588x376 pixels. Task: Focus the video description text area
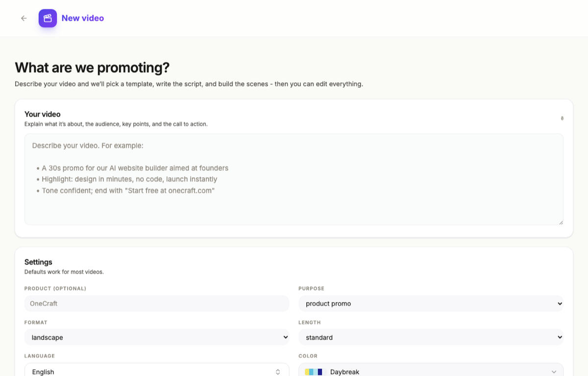tap(294, 179)
